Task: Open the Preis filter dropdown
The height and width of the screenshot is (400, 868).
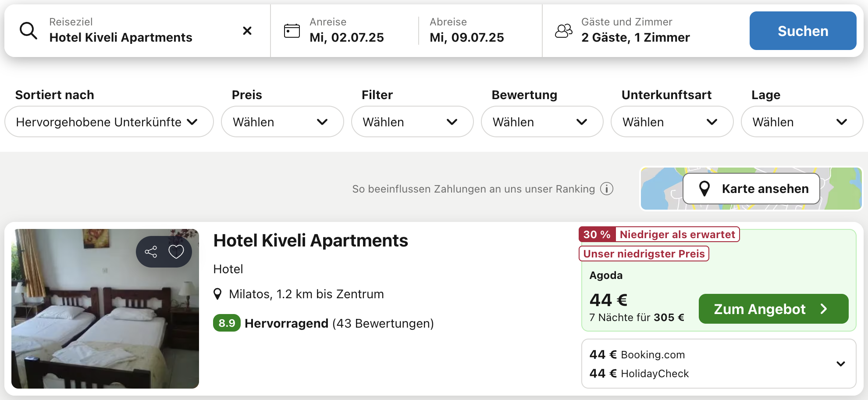Action: (282, 122)
